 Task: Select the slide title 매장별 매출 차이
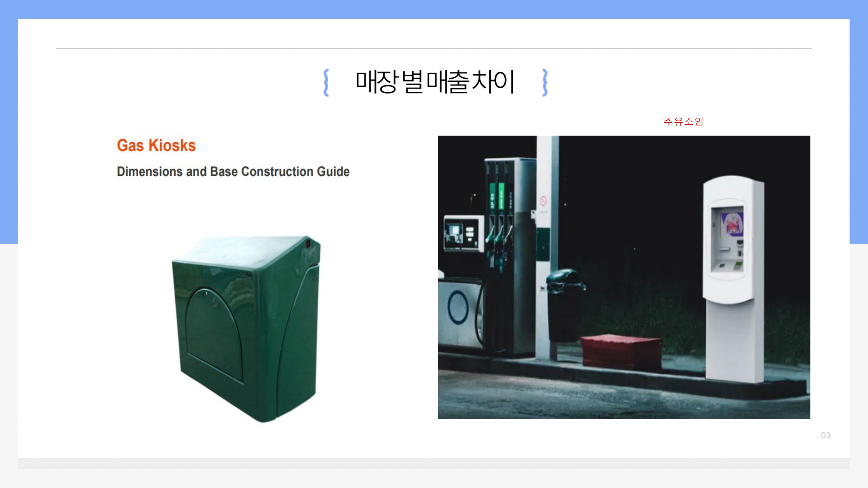tap(435, 82)
